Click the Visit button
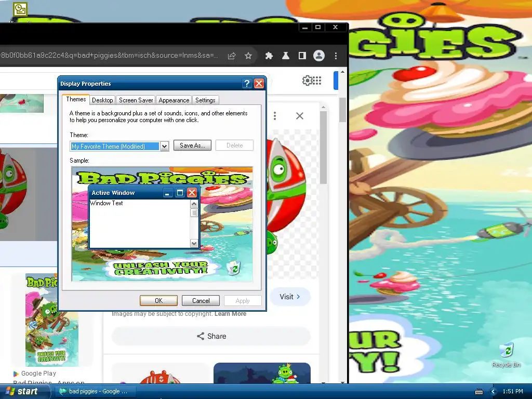 (x=290, y=297)
